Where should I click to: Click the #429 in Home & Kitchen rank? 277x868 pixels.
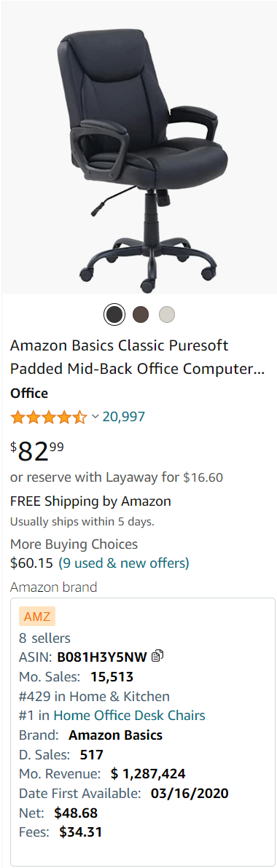coord(94,696)
